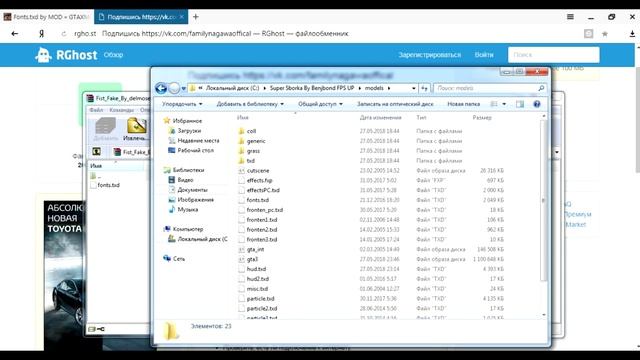Click the search magnifier in Explorer
Viewport: 640px width, 360px height.
point(541,88)
